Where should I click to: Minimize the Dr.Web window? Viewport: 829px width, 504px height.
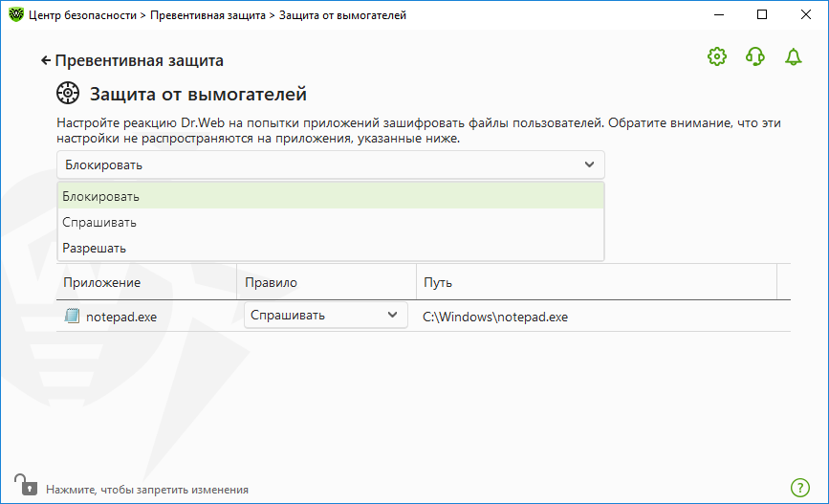(718, 14)
